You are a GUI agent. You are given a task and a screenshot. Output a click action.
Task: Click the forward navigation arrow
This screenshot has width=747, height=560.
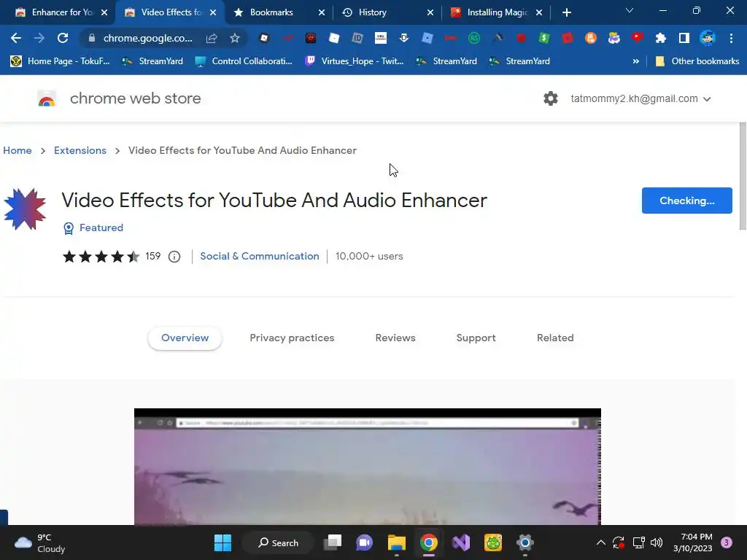(x=39, y=38)
